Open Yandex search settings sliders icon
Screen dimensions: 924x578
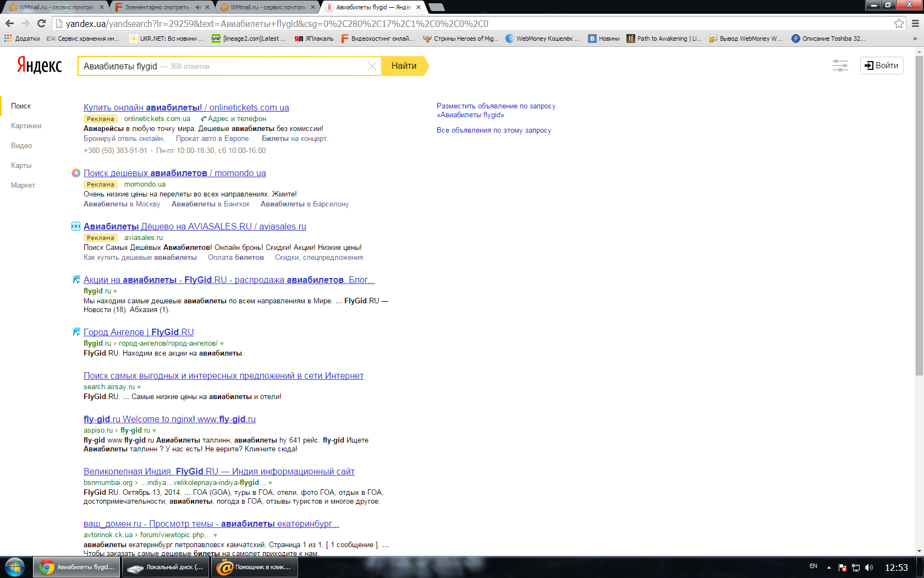[840, 66]
